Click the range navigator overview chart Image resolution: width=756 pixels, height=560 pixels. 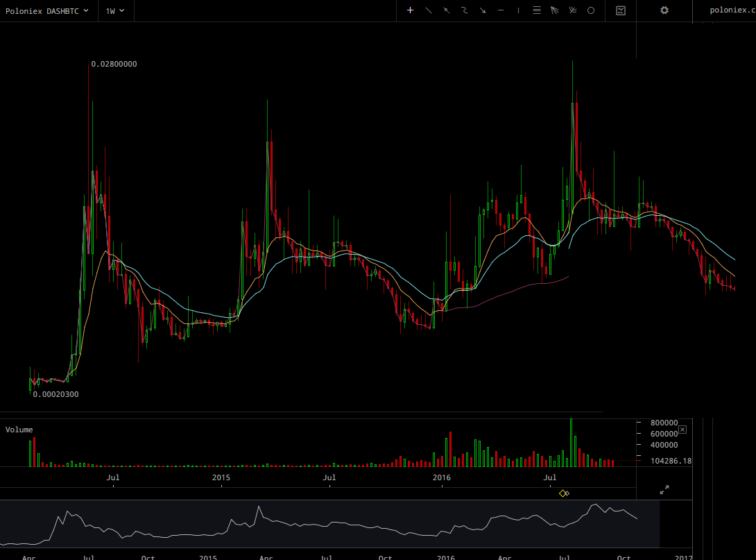(329, 525)
